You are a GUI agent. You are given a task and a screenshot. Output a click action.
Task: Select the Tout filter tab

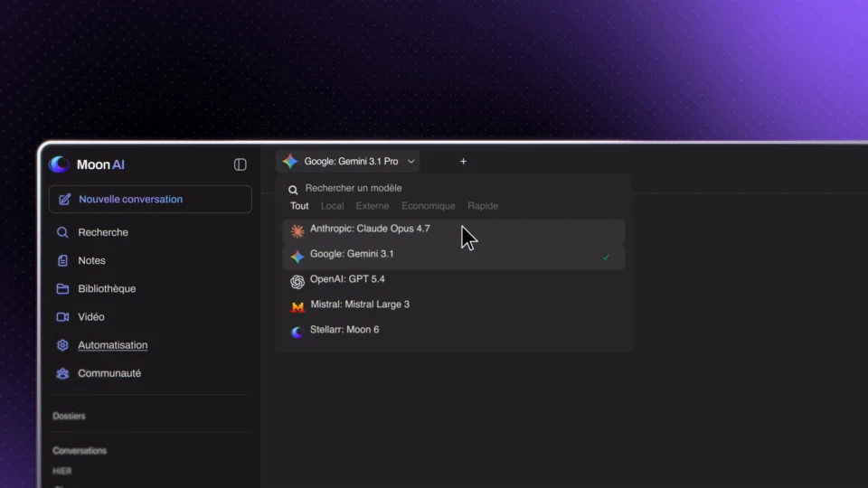[x=299, y=206]
